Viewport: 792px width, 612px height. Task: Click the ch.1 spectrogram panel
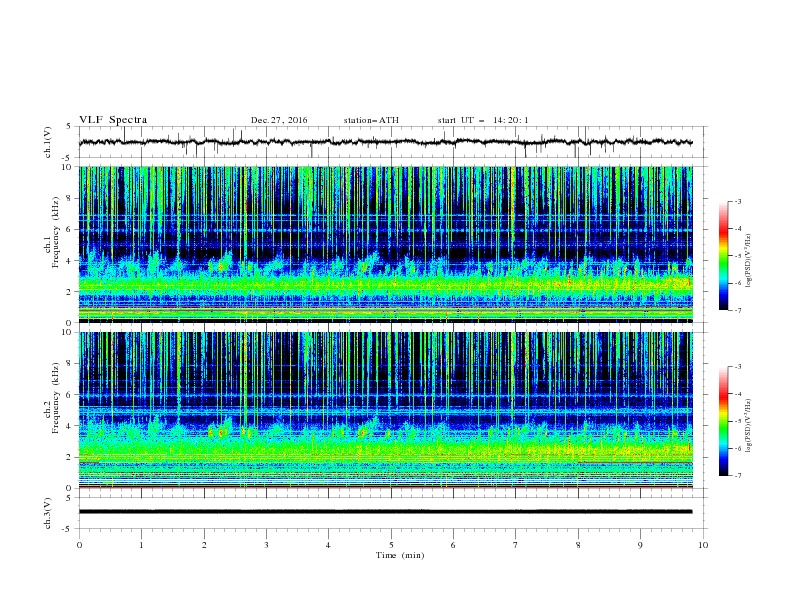(x=386, y=244)
